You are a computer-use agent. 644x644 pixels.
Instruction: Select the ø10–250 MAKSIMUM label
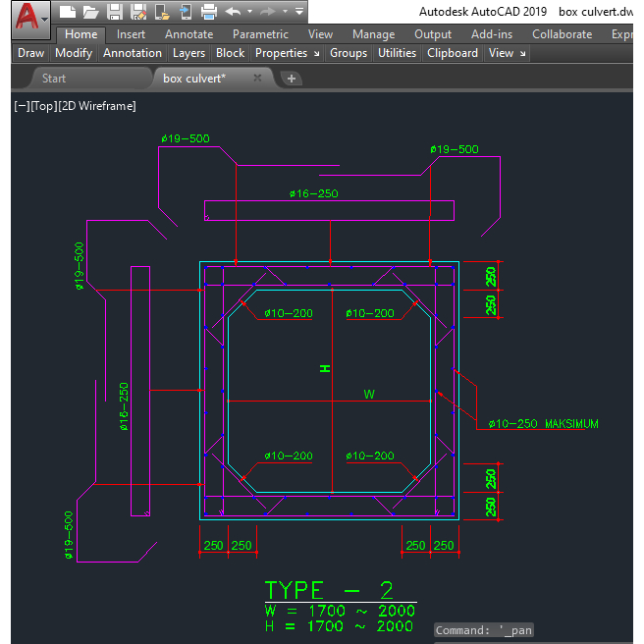[x=543, y=424]
